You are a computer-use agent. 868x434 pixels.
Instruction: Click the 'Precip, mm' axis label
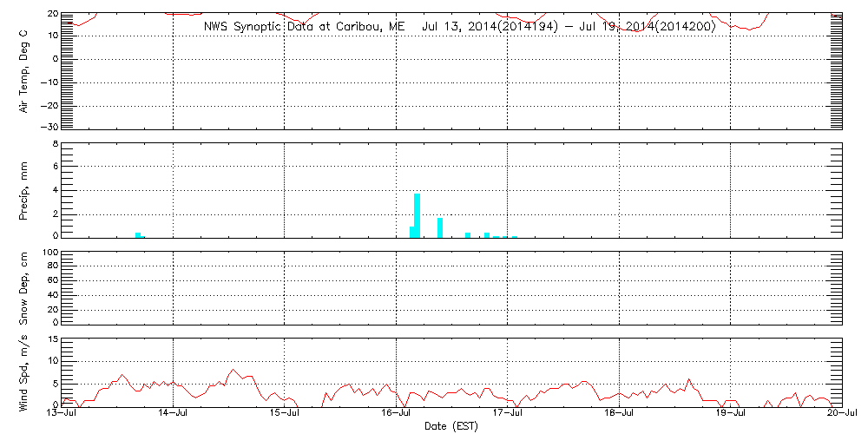coord(24,191)
